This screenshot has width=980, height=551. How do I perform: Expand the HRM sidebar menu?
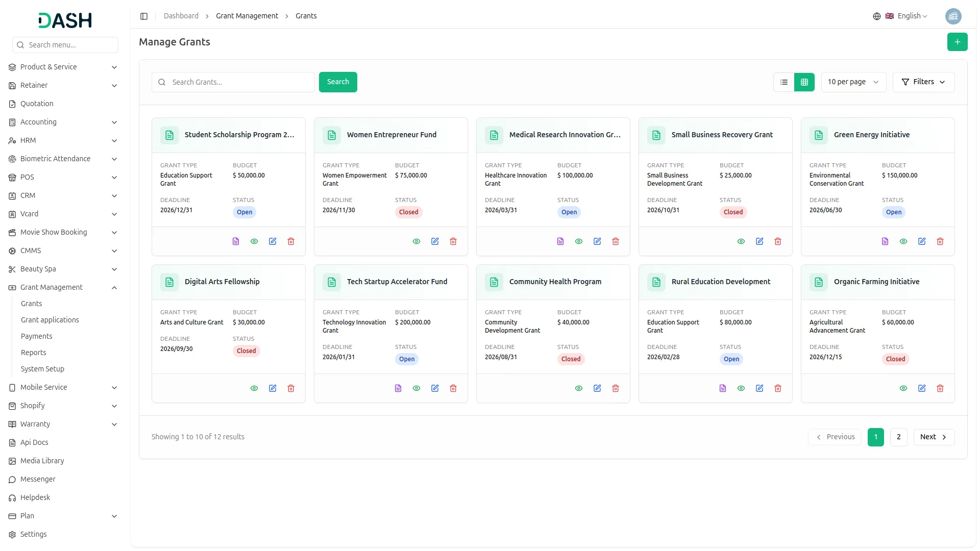pos(63,140)
